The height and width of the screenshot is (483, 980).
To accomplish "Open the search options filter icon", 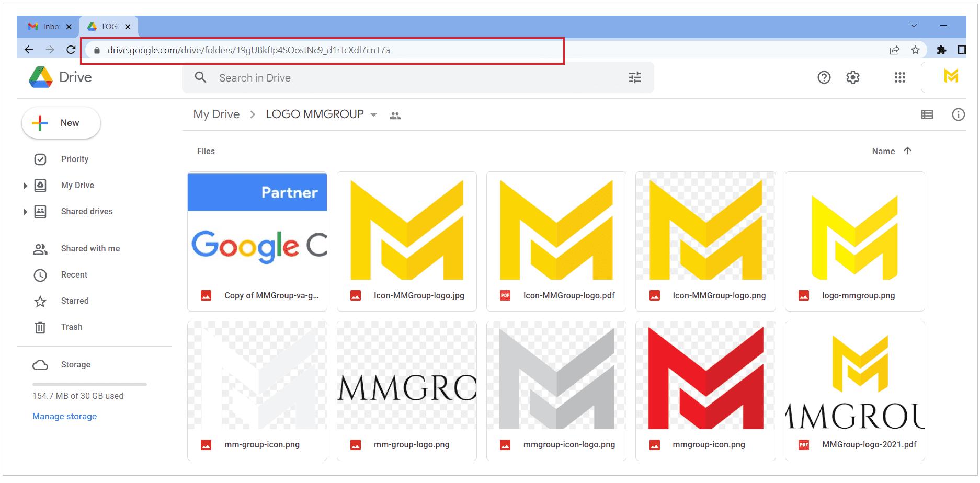I will click(x=634, y=78).
